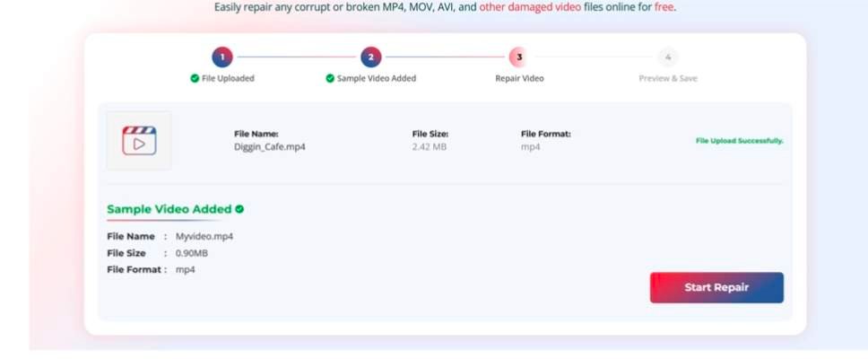Click the green badge after Sample Video Added heading
The width and height of the screenshot is (868, 359).
tap(239, 209)
